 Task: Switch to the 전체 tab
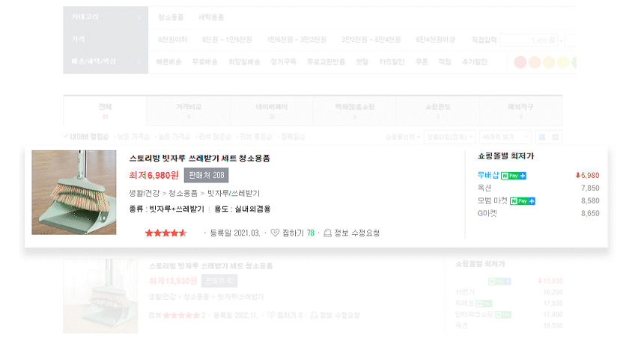[x=105, y=111]
